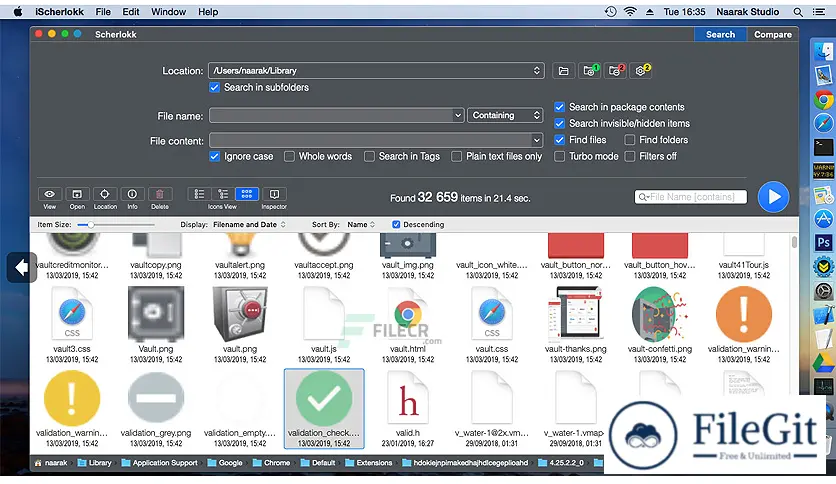
Task: Open the File menu
Action: pos(103,12)
